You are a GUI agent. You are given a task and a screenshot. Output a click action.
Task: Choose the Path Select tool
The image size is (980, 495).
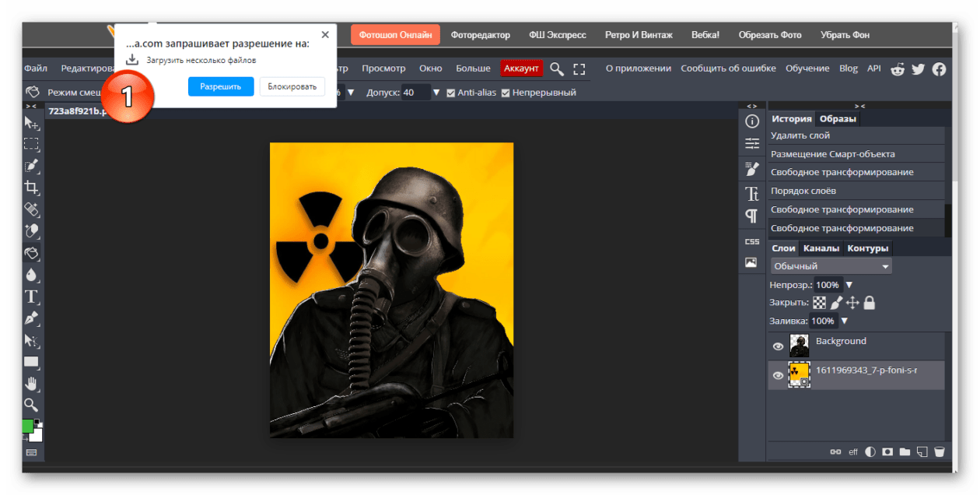coord(31,340)
